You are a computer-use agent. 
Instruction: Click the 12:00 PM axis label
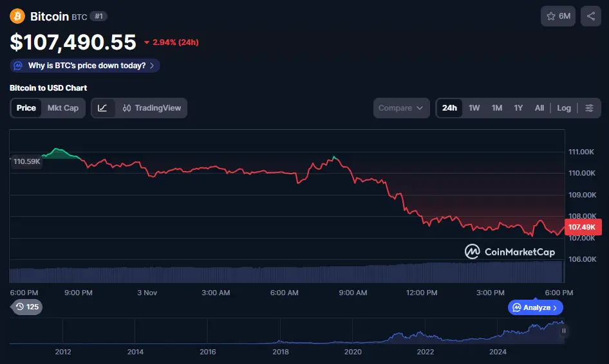point(422,293)
